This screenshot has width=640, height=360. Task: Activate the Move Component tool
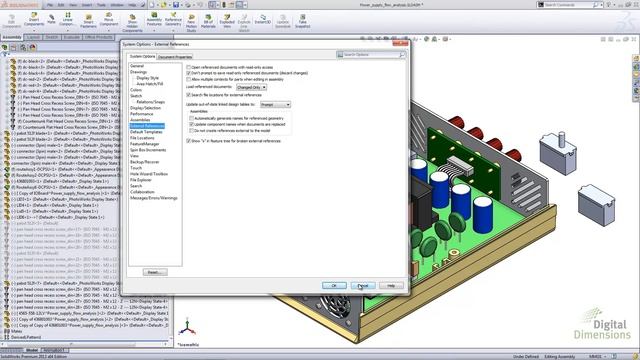[109, 19]
